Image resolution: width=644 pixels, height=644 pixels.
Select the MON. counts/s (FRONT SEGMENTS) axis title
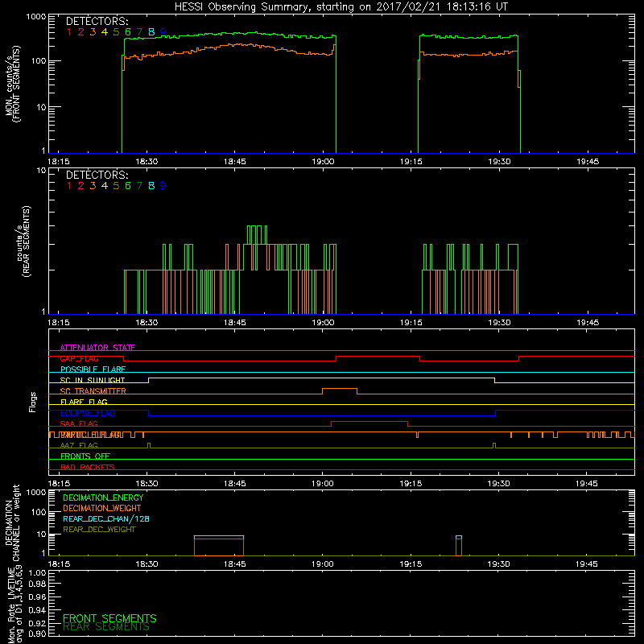tap(12, 84)
